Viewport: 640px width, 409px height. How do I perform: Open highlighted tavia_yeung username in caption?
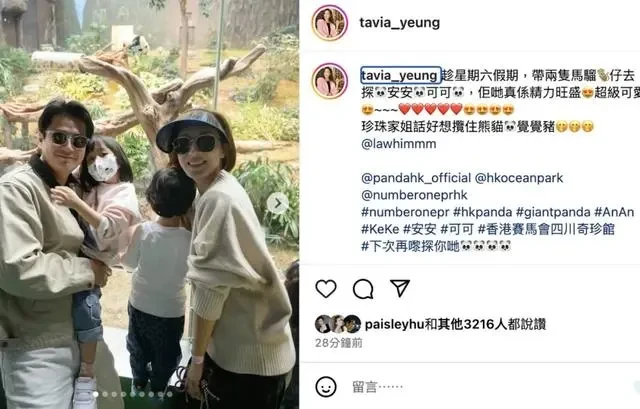point(400,75)
